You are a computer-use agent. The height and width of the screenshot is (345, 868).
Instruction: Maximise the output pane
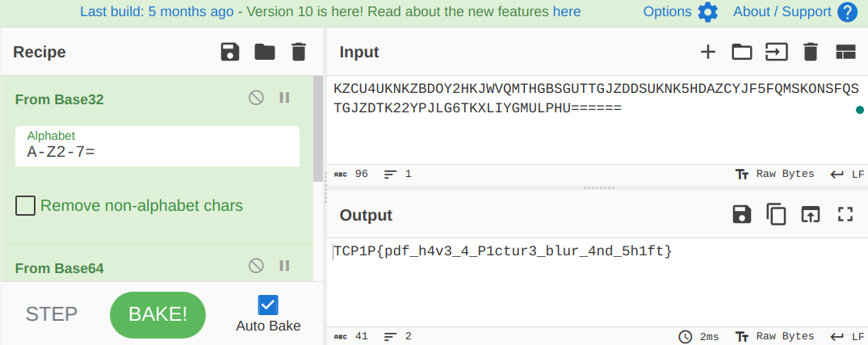[x=845, y=215]
